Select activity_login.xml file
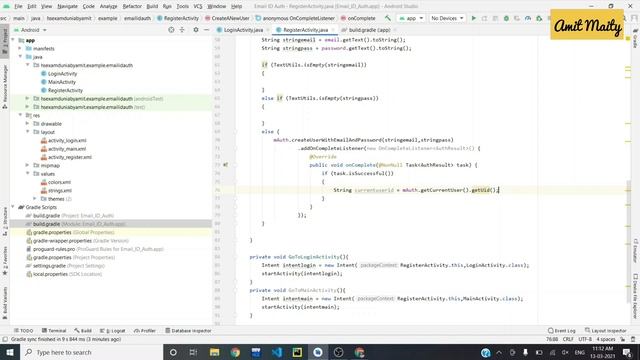Image resolution: width=640 pixels, height=360 pixels. click(67, 140)
